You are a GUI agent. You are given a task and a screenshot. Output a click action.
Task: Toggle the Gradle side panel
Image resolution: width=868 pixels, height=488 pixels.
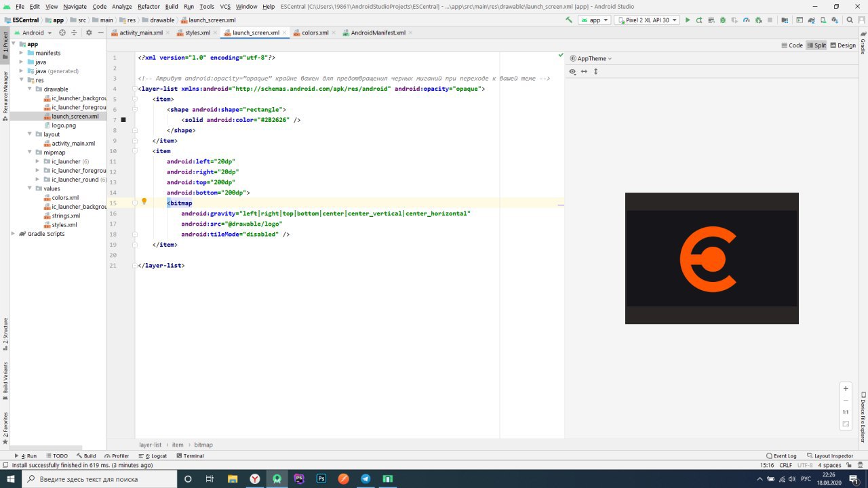(x=863, y=42)
